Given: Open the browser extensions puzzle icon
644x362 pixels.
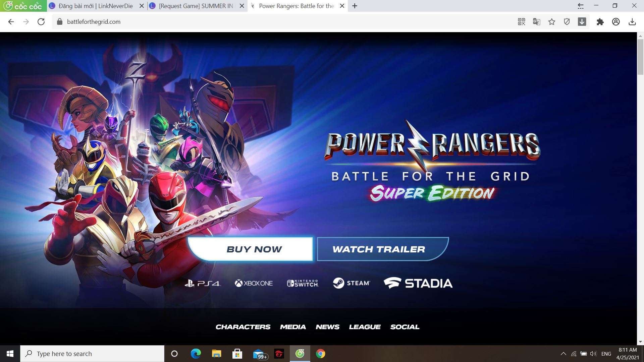Looking at the screenshot, I should click(x=600, y=21).
